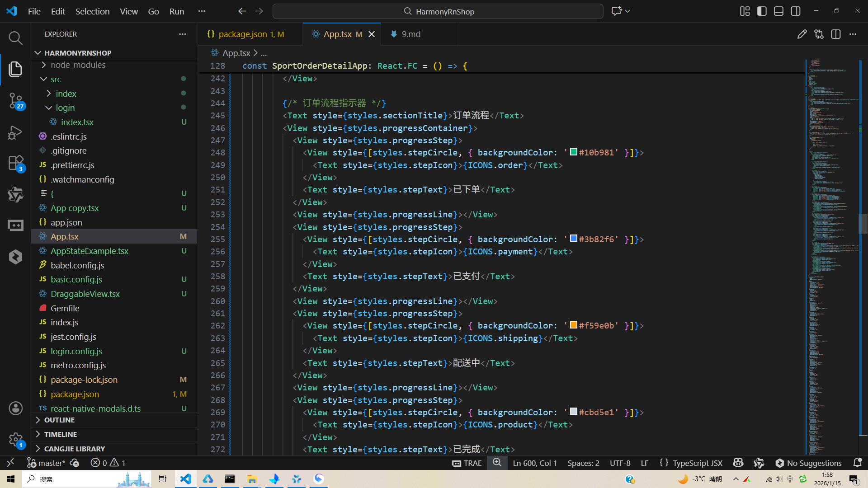The height and width of the screenshot is (488, 868).
Task: Toggle the Primary Side Bar visibility
Action: coord(762,11)
